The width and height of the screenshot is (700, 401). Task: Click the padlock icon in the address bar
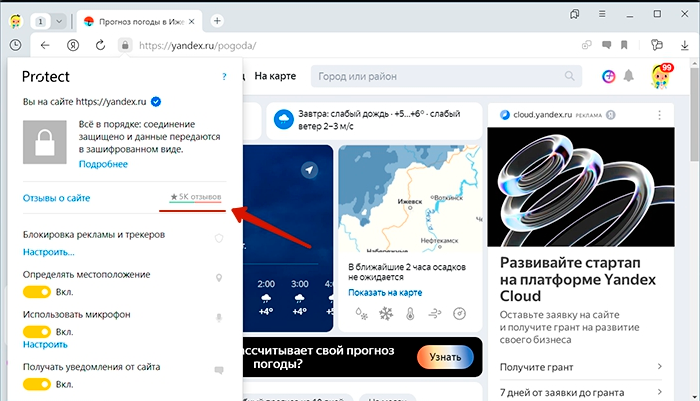[125, 45]
